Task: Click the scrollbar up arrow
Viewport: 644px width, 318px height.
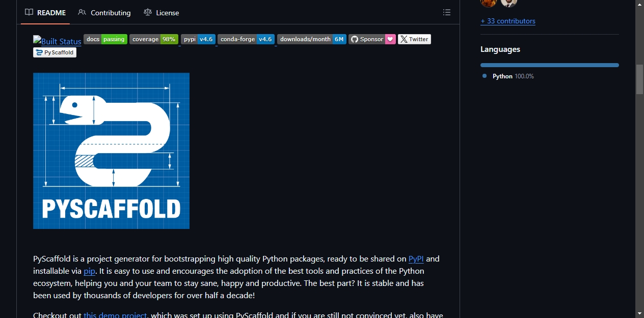Action: click(639, 4)
